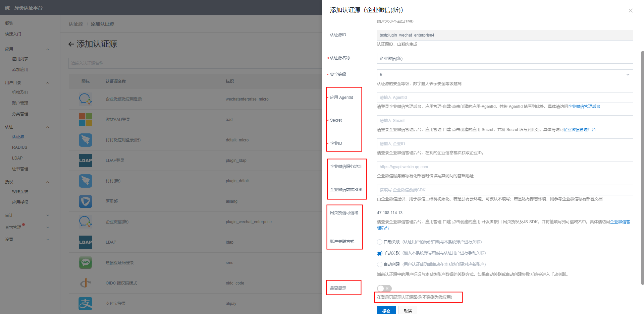Image resolution: width=644 pixels, height=314 pixels.
Task: Toggle the 是否显示 switch
Action: [384, 288]
